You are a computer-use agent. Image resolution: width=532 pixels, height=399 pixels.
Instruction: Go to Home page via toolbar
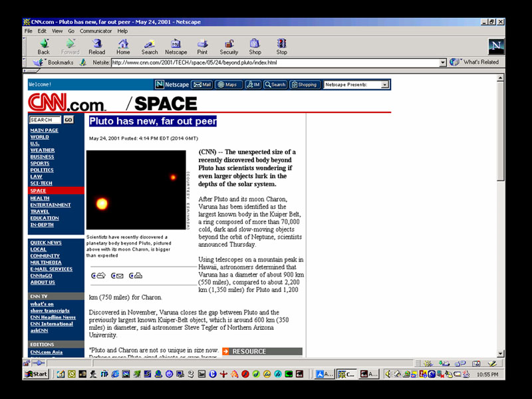click(123, 46)
